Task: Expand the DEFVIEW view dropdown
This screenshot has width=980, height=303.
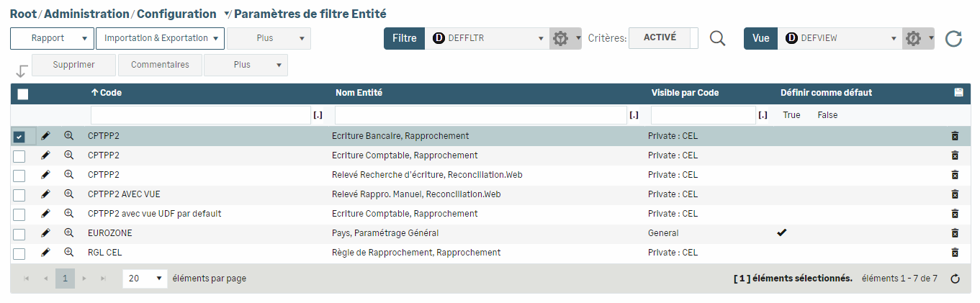Action: 840,39
